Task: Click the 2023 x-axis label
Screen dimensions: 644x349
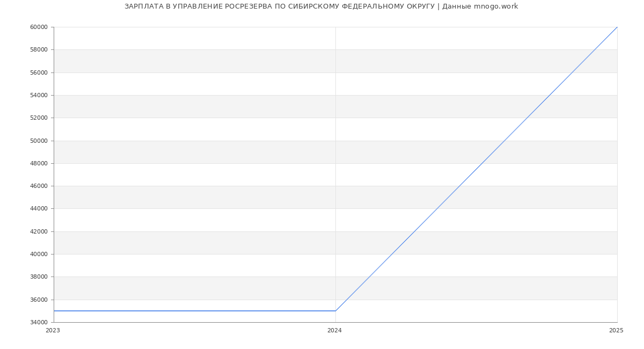Action: click(53, 331)
